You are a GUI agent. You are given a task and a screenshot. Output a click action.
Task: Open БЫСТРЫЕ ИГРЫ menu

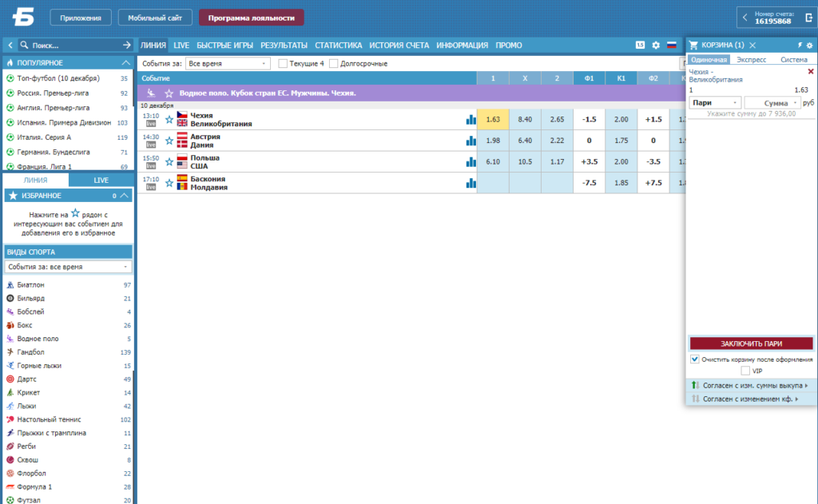click(x=224, y=46)
